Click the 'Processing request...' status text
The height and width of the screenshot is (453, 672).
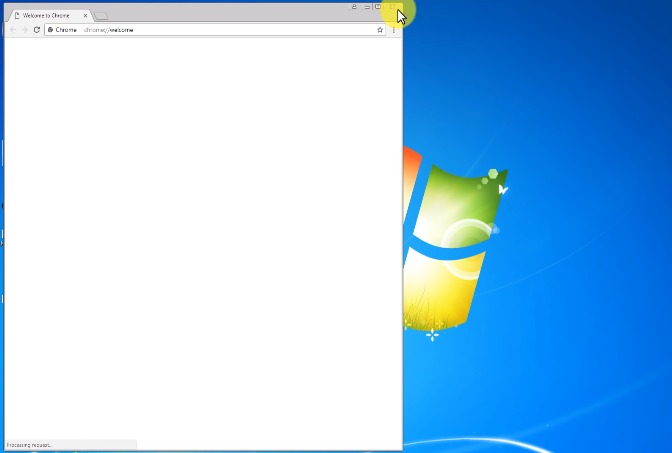click(x=29, y=445)
